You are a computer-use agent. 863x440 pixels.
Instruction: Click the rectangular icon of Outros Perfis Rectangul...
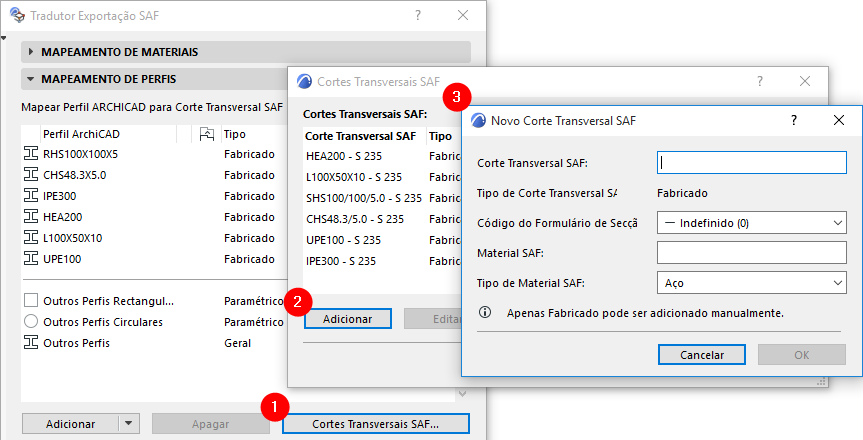click(31, 301)
